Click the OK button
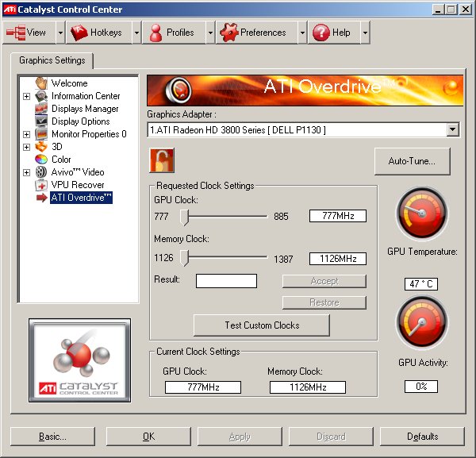 148,437
